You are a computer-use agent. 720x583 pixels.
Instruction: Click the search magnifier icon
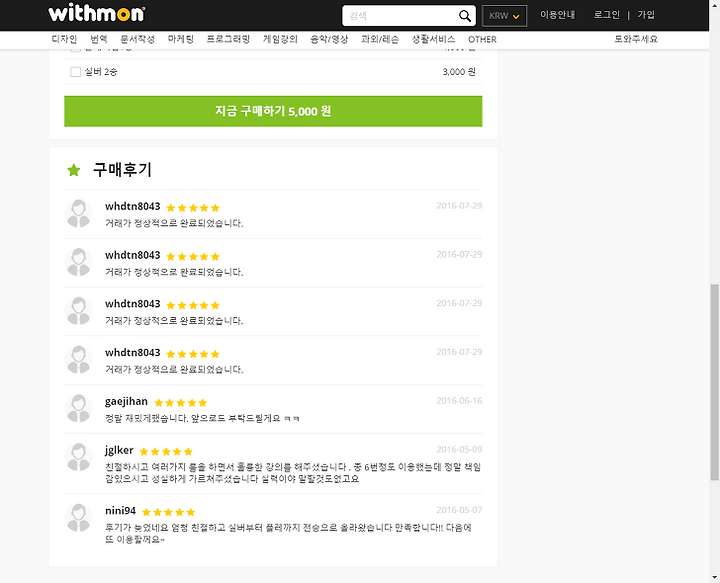point(465,16)
